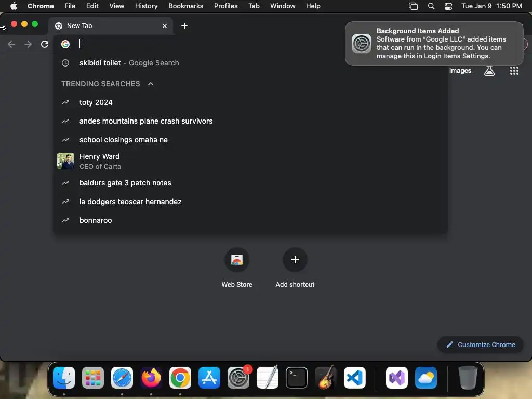Close the New Tab tab
532x399 pixels.
[165, 26]
